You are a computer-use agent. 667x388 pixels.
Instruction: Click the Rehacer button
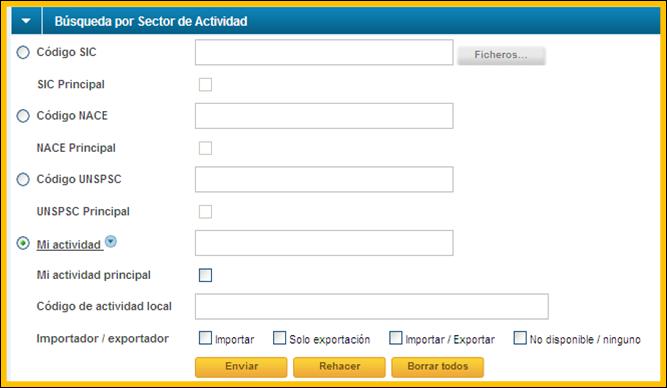pos(339,367)
